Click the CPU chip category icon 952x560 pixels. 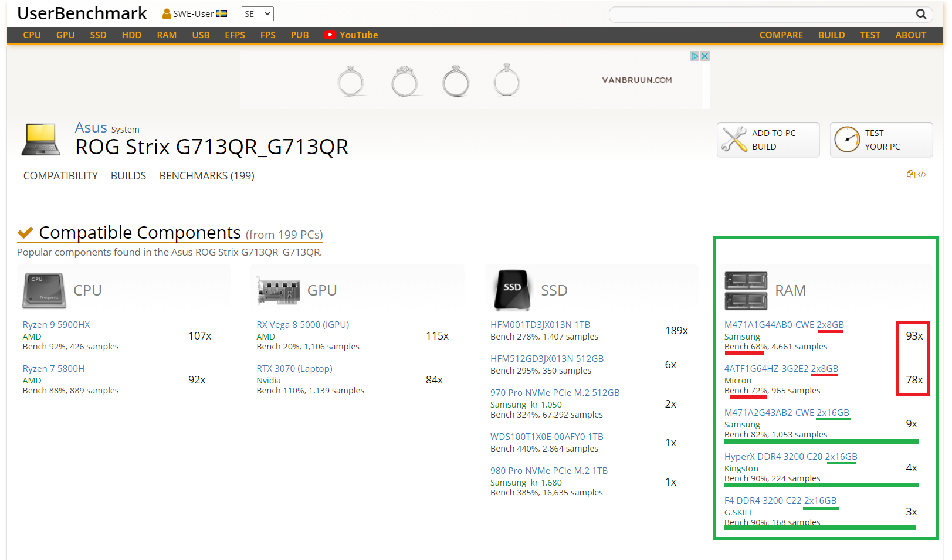pos(44,291)
